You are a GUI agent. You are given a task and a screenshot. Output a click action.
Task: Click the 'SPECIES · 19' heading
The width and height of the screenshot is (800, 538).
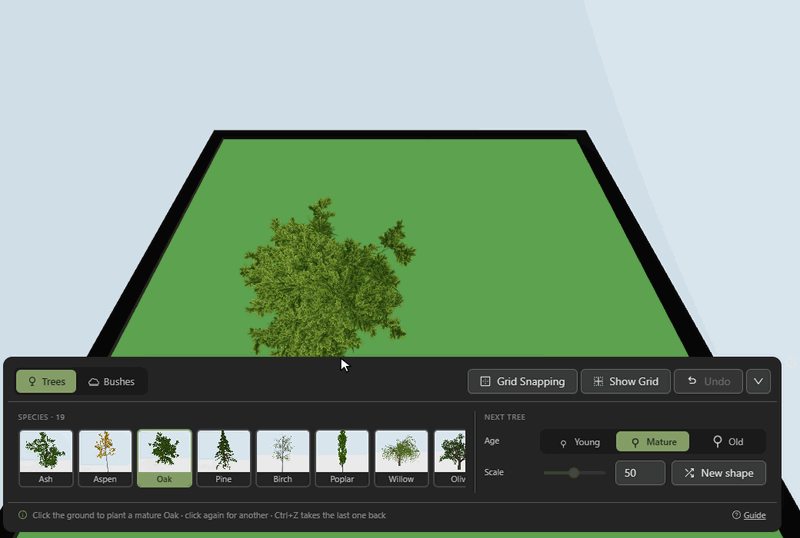[x=41, y=417]
